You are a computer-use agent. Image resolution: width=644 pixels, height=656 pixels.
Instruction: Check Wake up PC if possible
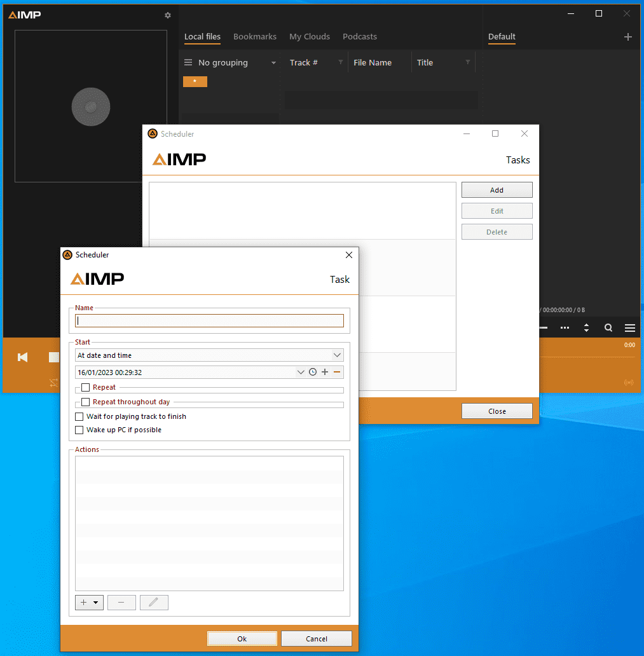click(79, 430)
